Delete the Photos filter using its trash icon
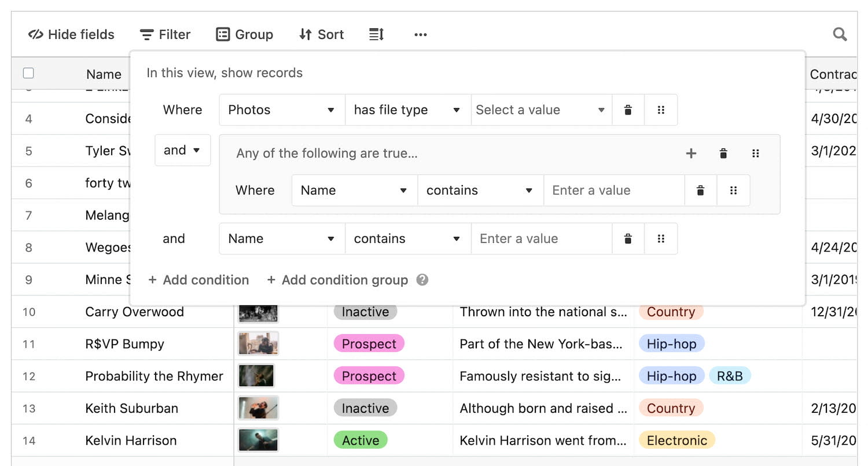This screenshot has width=868, height=466. click(x=628, y=110)
